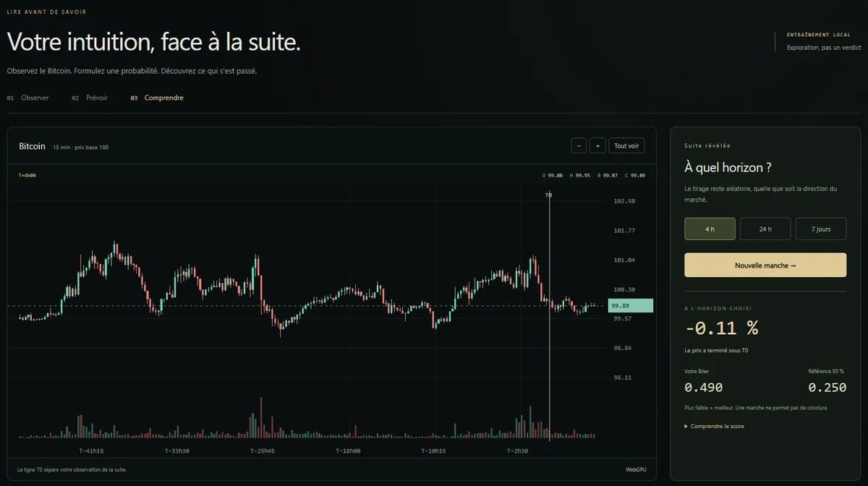868x486 pixels.
Task: Click the 101.04 price axis label
Action: 624,260
